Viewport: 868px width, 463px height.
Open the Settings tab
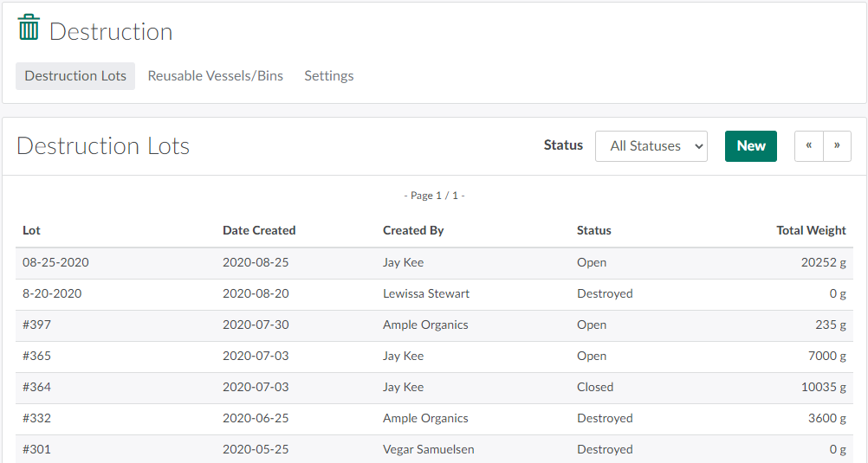point(328,75)
